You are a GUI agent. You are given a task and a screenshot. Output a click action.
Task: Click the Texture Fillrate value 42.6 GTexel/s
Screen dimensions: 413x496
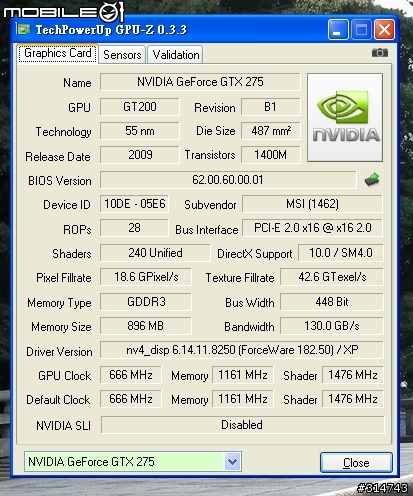[332, 277]
